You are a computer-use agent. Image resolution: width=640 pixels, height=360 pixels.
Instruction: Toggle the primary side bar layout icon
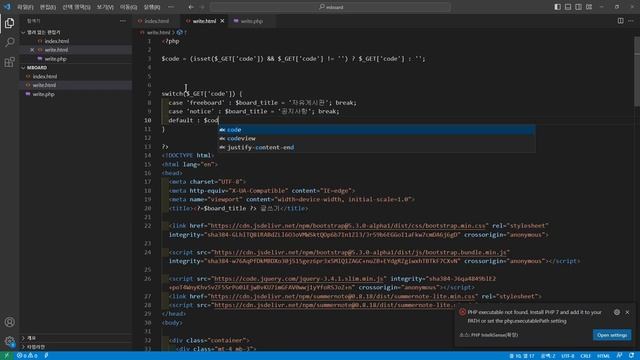(558, 7)
